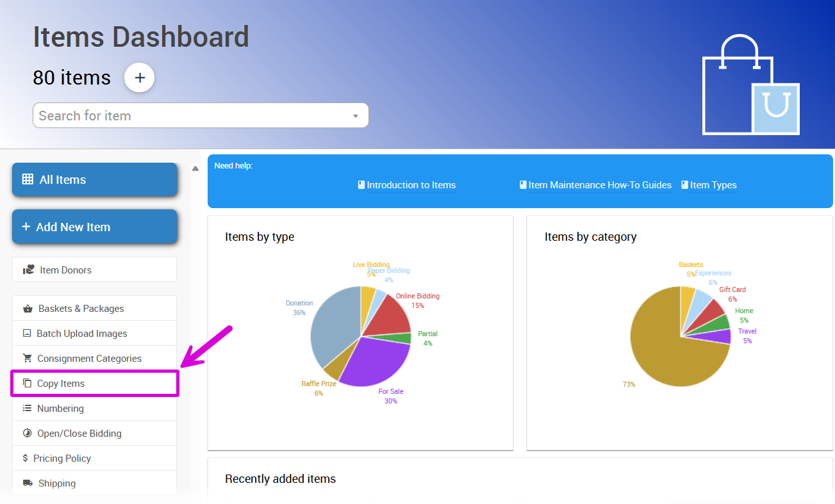Open Pricing Policy in the sidebar
This screenshot has height=504, width=835.
point(62,459)
